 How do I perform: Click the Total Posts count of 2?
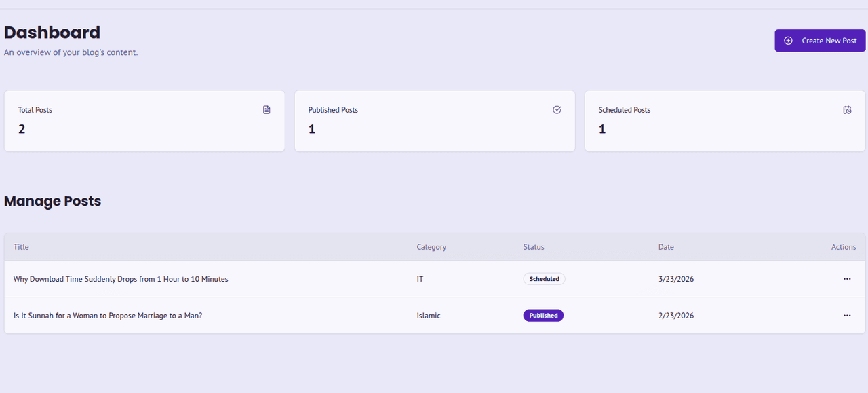point(22,129)
